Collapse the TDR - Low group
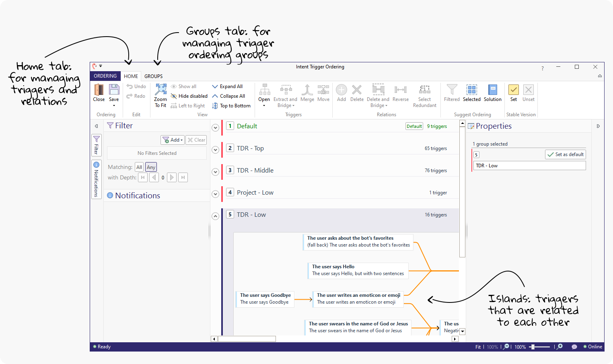Screen dimensions: 613x364 216,216
